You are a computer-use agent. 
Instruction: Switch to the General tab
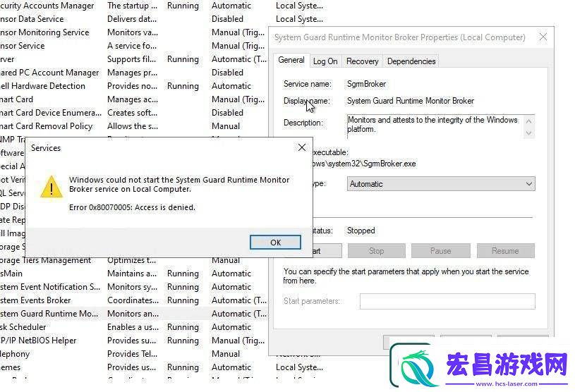click(291, 60)
